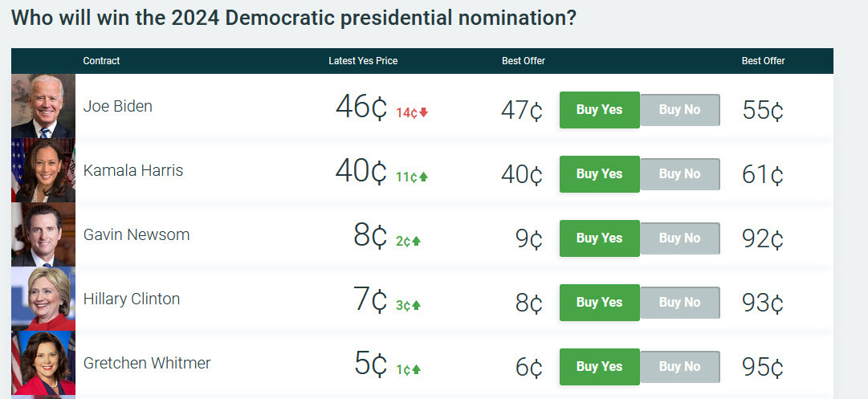Click Gretchen Whitmer's portrait thumbnail

pos(43,363)
